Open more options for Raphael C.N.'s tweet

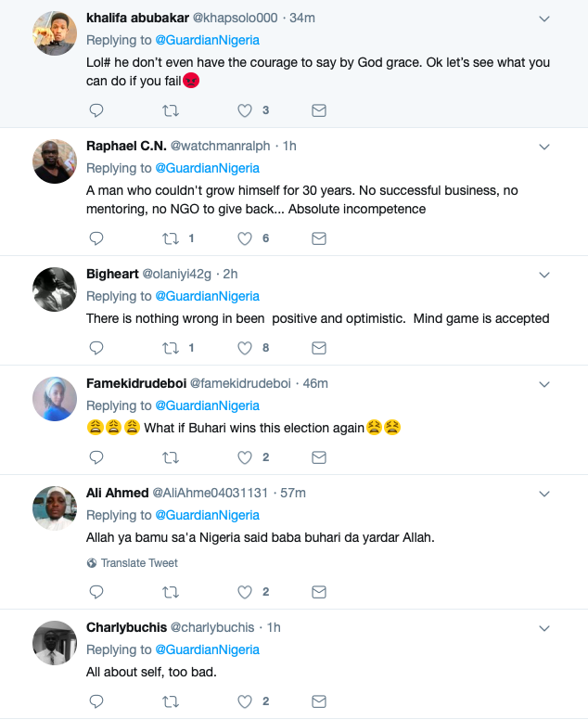pyautogui.click(x=544, y=147)
